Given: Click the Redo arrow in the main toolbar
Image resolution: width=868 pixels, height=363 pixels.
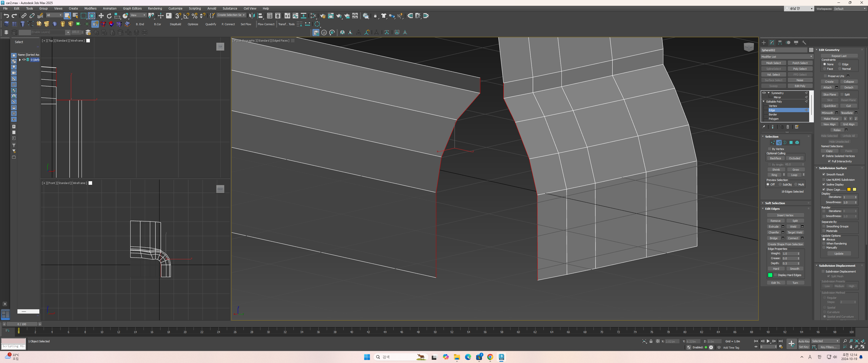Looking at the screenshot, I should click(14, 16).
